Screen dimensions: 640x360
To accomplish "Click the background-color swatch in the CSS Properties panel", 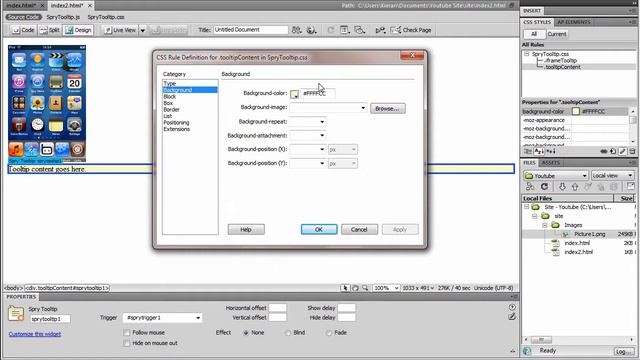I will pyautogui.click(x=576, y=111).
